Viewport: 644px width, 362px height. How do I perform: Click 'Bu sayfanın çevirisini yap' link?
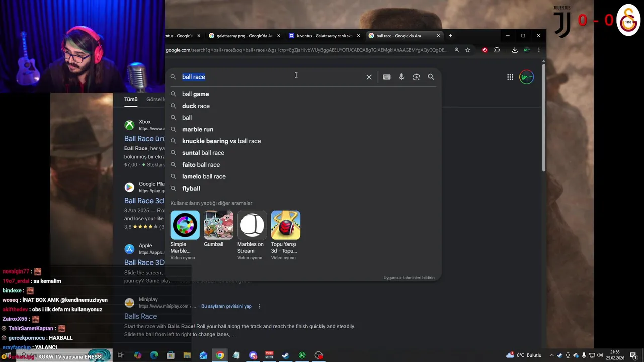click(x=226, y=306)
